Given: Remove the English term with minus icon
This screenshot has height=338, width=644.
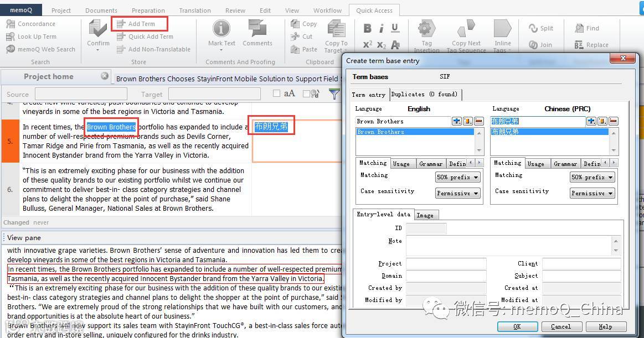Looking at the screenshot, I should coord(479,121).
